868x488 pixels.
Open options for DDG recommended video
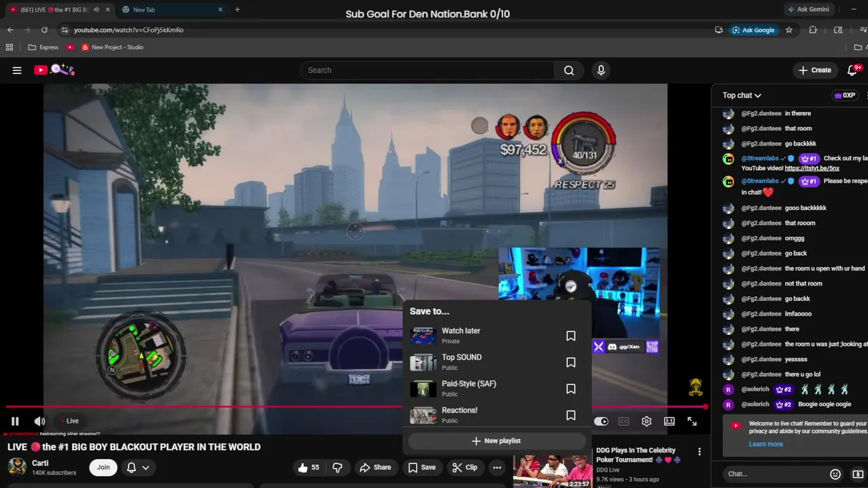[x=699, y=451]
